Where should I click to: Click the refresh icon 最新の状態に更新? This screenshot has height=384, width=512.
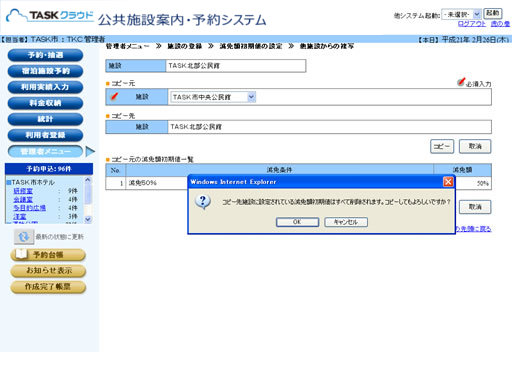click(24, 237)
